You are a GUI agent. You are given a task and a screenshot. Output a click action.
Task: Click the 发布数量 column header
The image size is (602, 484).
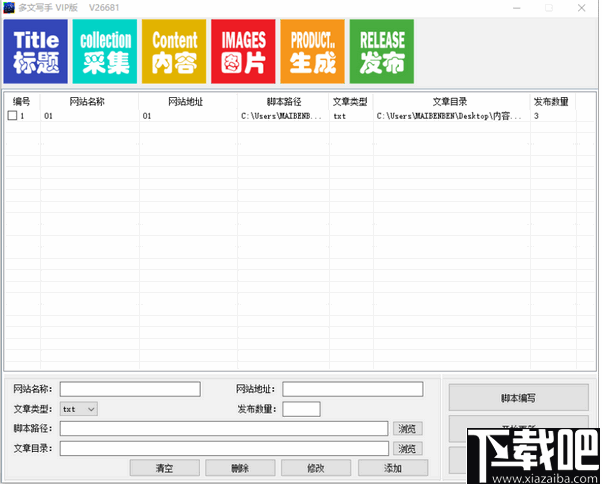click(551, 102)
